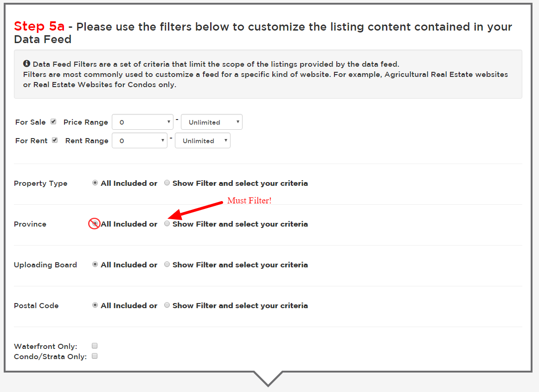Click the info icon beside Data Feed Filters
539x392 pixels.
tap(27, 63)
